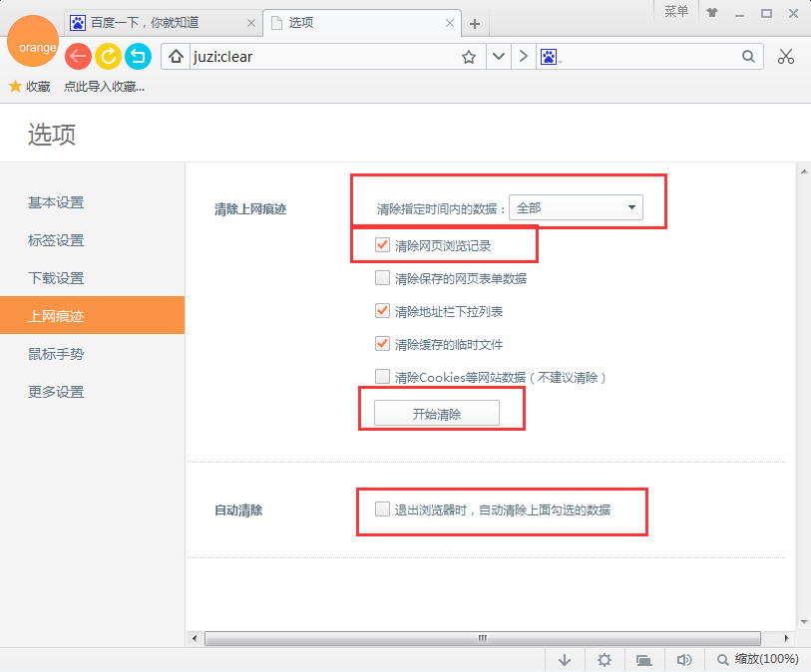Click the horizontal scrollbar at bottom
Screen dimensions: 811x672
pyautogui.click(x=482, y=638)
